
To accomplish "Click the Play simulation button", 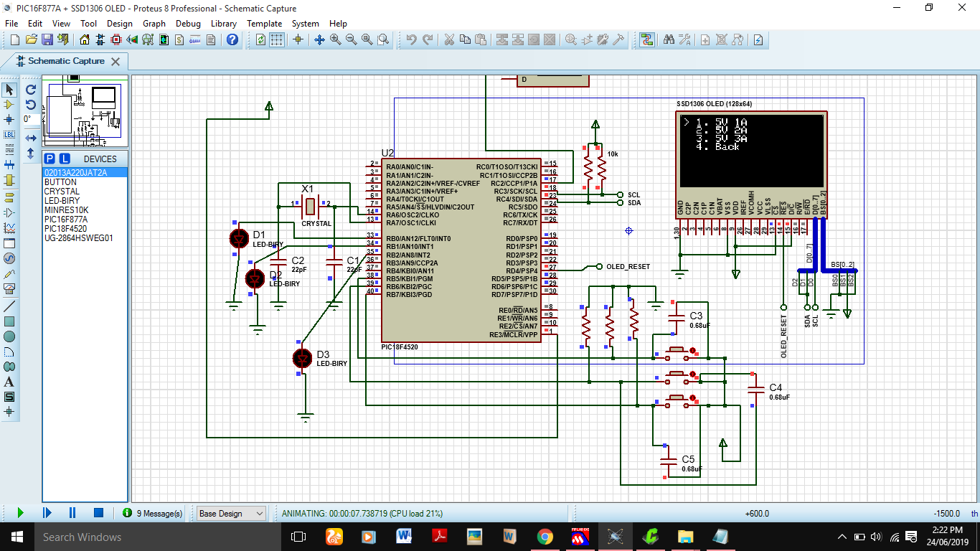I will pos(20,513).
